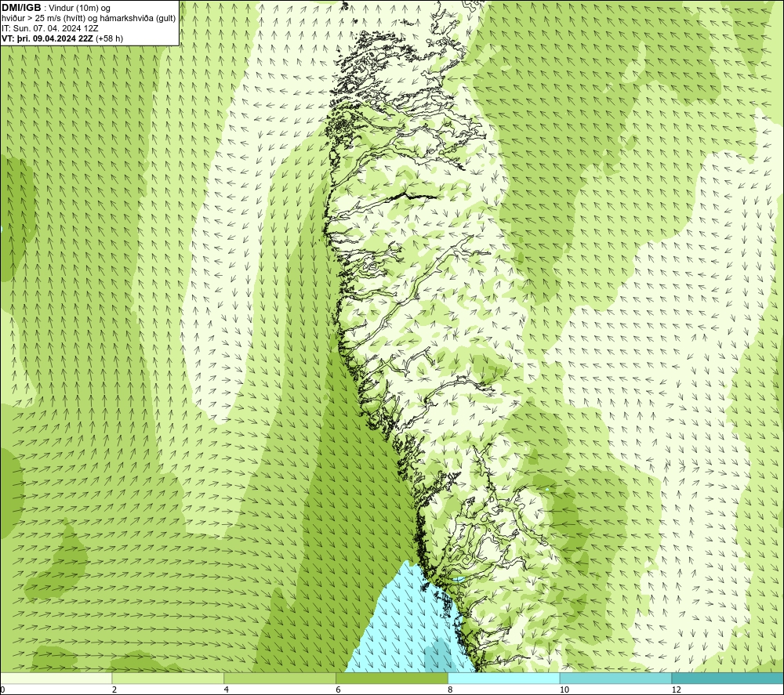The width and height of the screenshot is (784, 695).
Task: Click the line 'hviður > 25 m/s (hvítt) og hámarkshviða (gult)'
Action: [89, 19]
